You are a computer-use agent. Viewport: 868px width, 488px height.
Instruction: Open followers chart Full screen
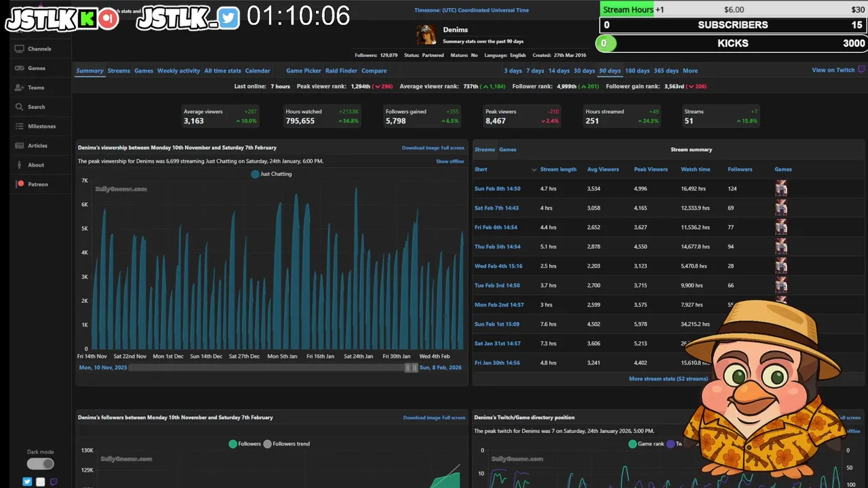(454, 418)
